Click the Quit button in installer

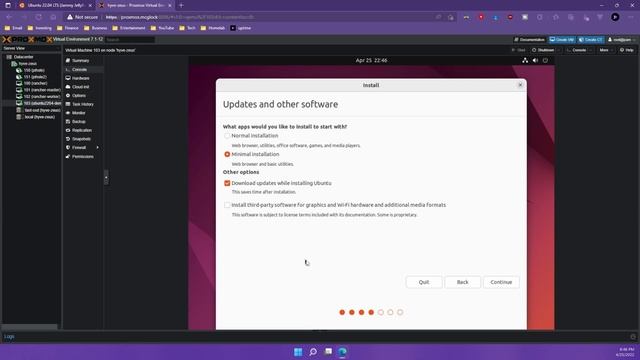pyautogui.click(x=424, y=282)
